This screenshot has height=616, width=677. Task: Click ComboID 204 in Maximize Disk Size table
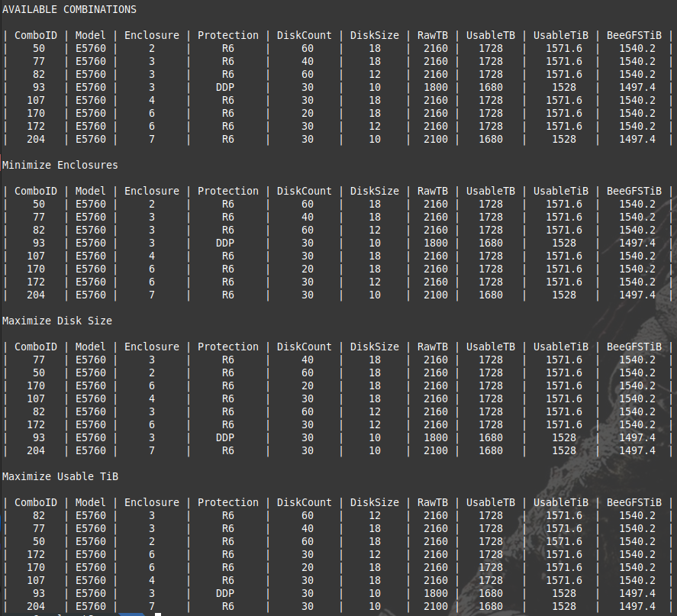tap(36, 450)
